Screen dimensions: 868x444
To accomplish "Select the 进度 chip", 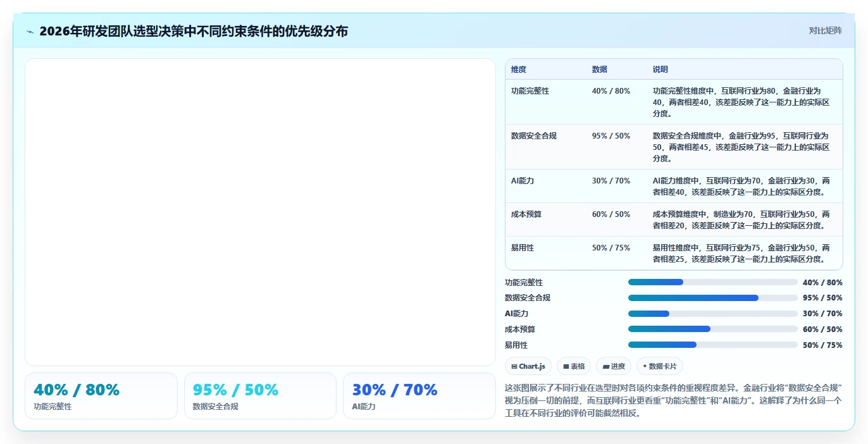I will click(614, 366).
